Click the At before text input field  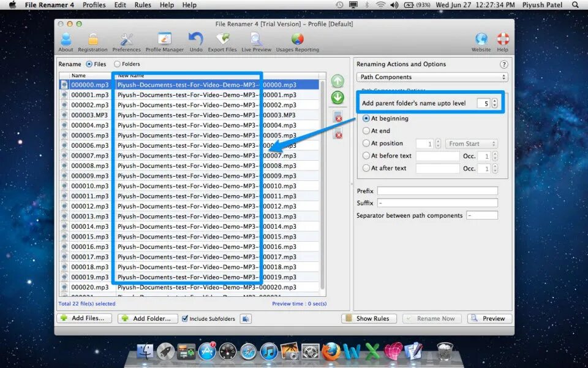437,156
